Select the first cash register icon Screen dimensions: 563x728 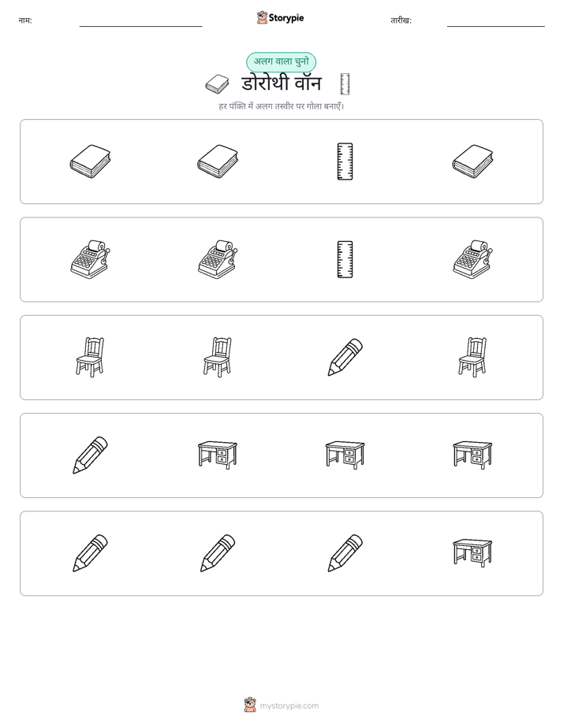(90, 259)
